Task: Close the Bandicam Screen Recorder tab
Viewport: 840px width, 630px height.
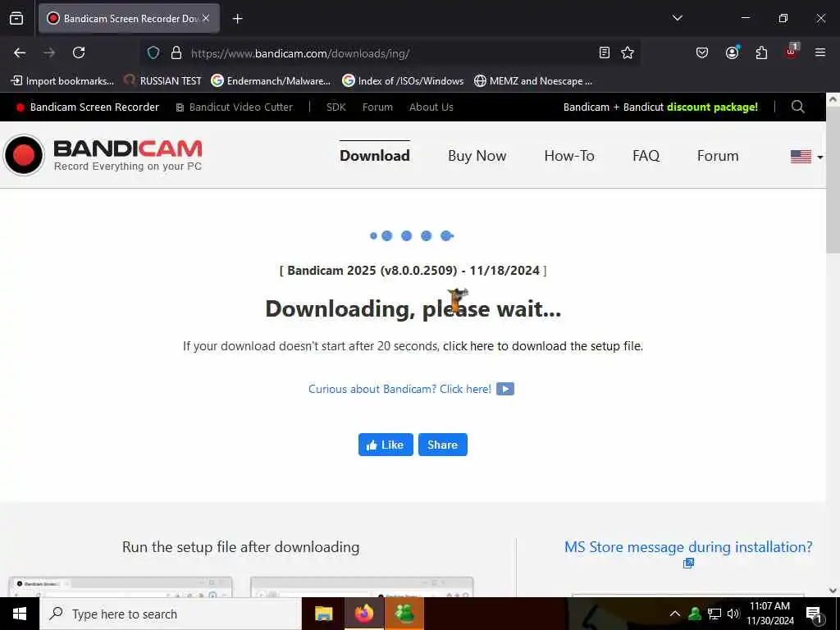Action: tap(206, 18)
